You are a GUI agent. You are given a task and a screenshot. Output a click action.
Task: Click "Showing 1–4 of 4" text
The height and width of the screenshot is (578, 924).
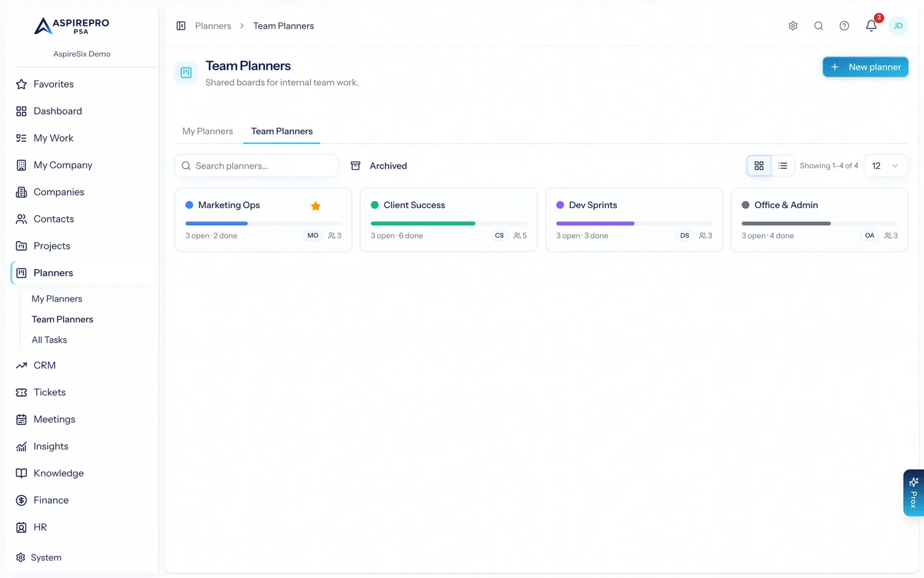click(x=829, y=166)
